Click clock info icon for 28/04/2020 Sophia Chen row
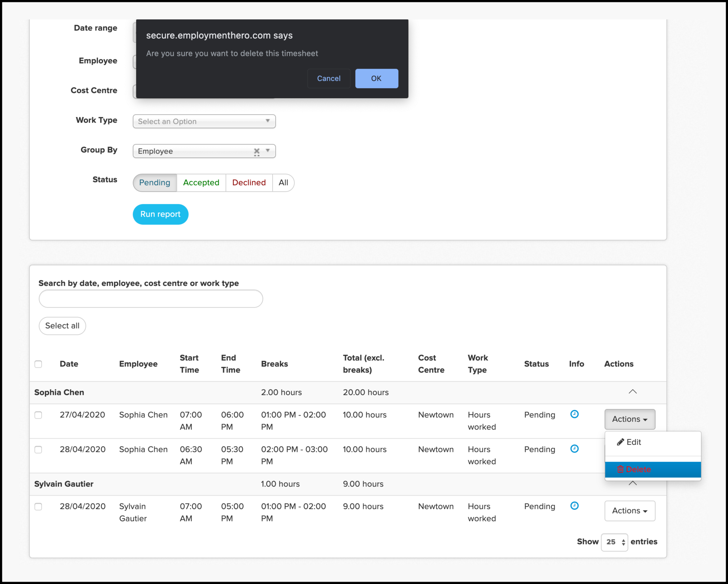This screenshot has width=728, height=584. [574, 448]
